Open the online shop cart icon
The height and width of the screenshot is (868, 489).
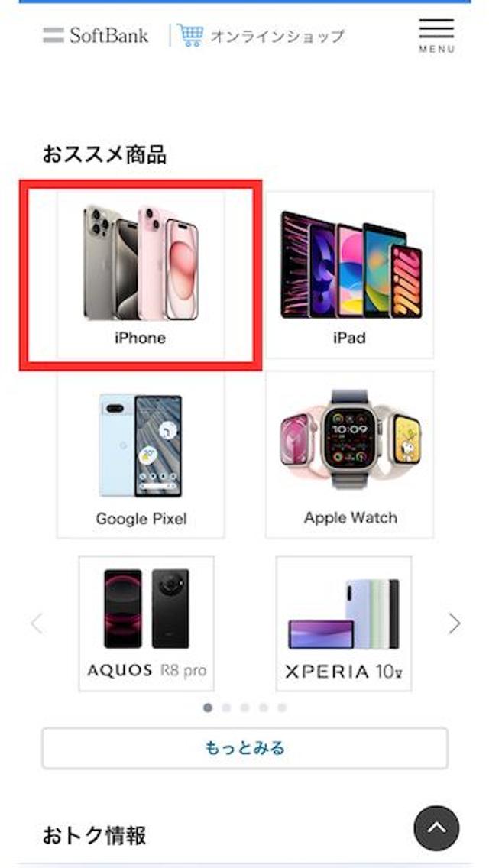[x=190, y=35]
